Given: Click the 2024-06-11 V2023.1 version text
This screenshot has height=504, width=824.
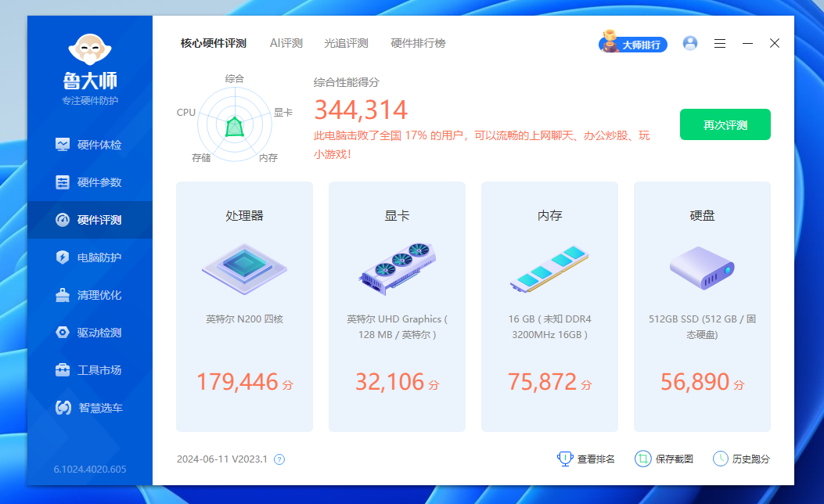Looking at the screenshot, I should (x=222, y=459).
